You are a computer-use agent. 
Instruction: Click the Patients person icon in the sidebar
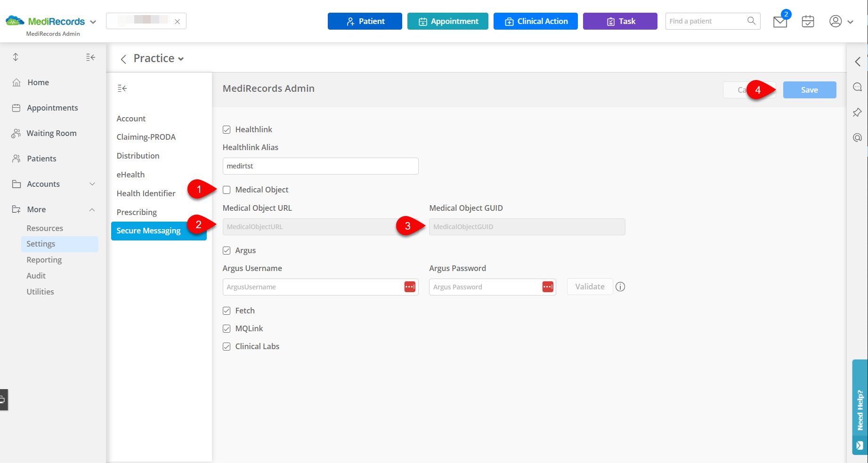pyautogui.click(x=16, y=159)
